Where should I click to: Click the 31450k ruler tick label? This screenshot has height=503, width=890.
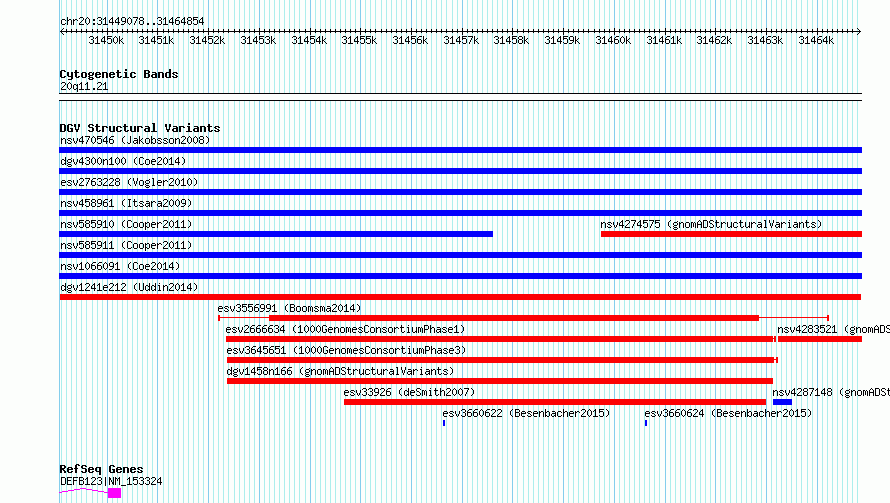(106, 40)
